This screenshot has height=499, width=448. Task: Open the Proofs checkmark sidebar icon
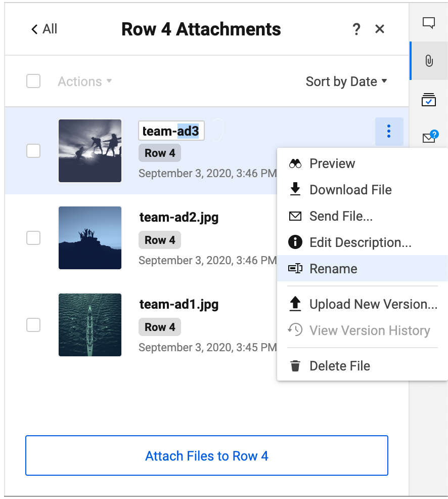[x=429, y=100]
